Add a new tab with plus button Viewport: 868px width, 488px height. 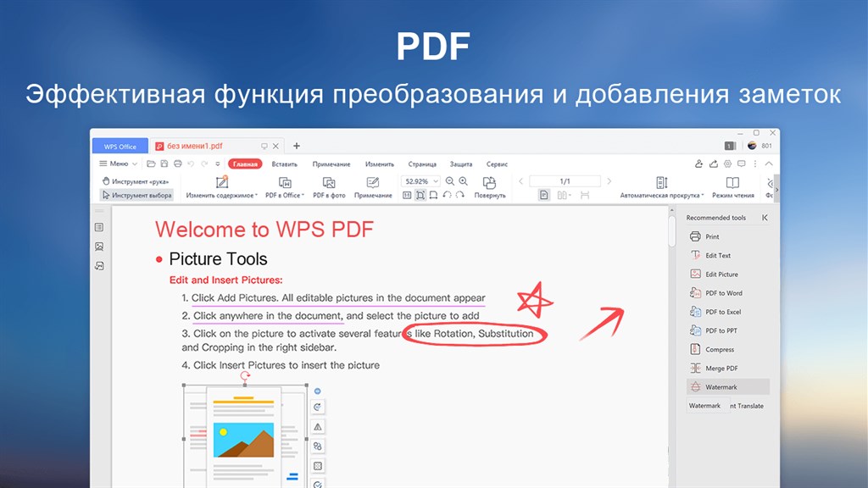(x=297, y=146)
